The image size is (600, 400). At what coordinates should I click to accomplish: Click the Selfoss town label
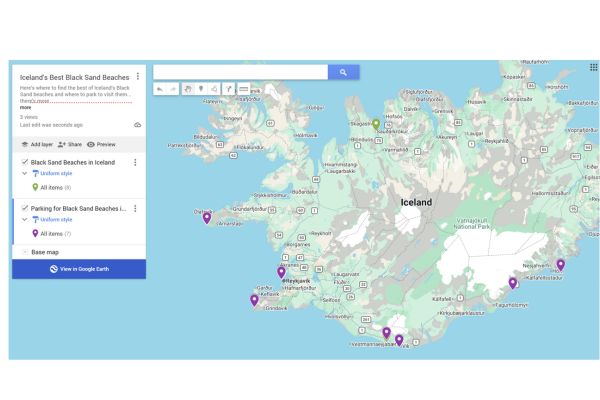(x=331, y=300)
